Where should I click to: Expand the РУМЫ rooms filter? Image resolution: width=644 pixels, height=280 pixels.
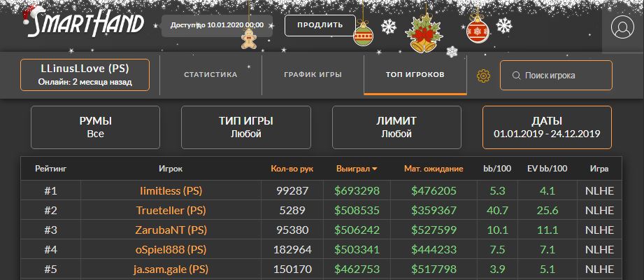96,127
